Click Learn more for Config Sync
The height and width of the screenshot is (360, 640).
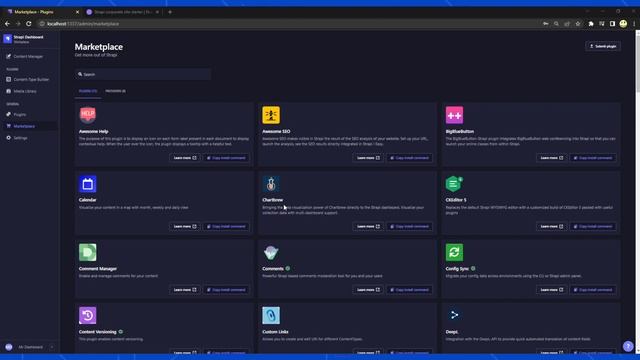pos(551,290)
